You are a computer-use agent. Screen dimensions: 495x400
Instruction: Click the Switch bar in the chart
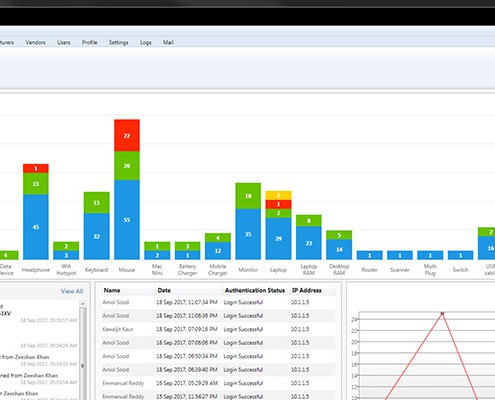[460, 255]
